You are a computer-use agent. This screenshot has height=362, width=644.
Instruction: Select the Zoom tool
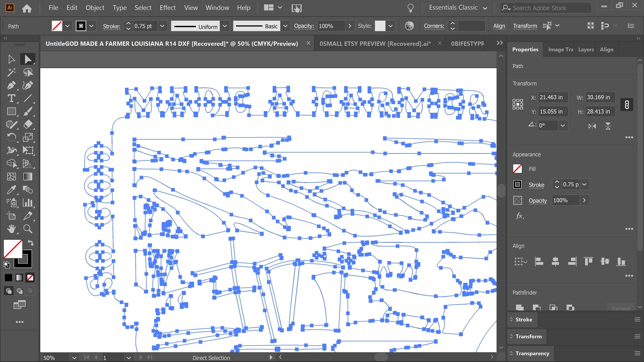pos(28,229)
